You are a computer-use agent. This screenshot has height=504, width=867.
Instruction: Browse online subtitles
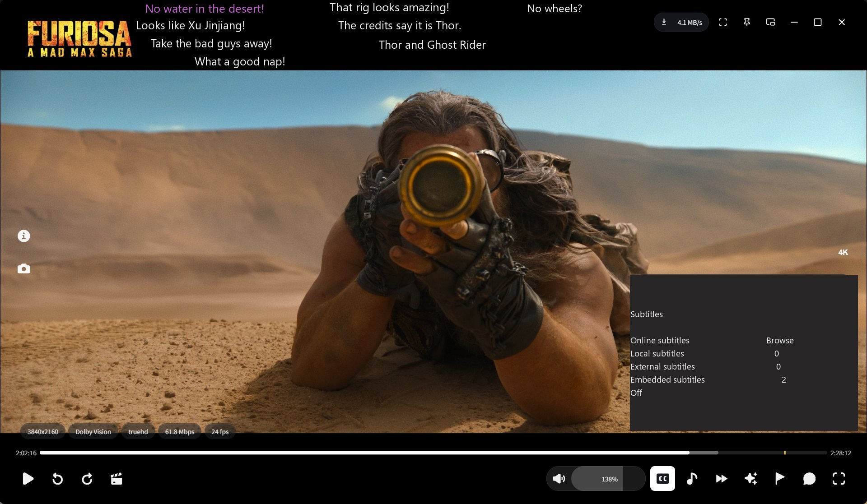click(780, 340)
